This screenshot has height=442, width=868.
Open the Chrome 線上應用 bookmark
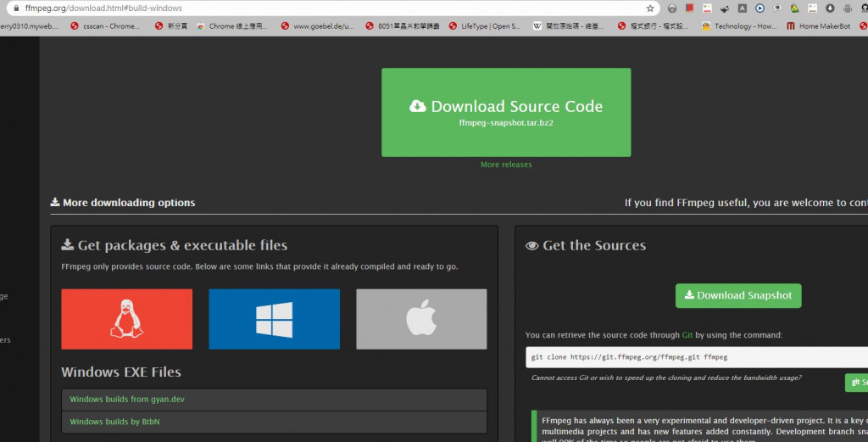[x=232, y=26]
